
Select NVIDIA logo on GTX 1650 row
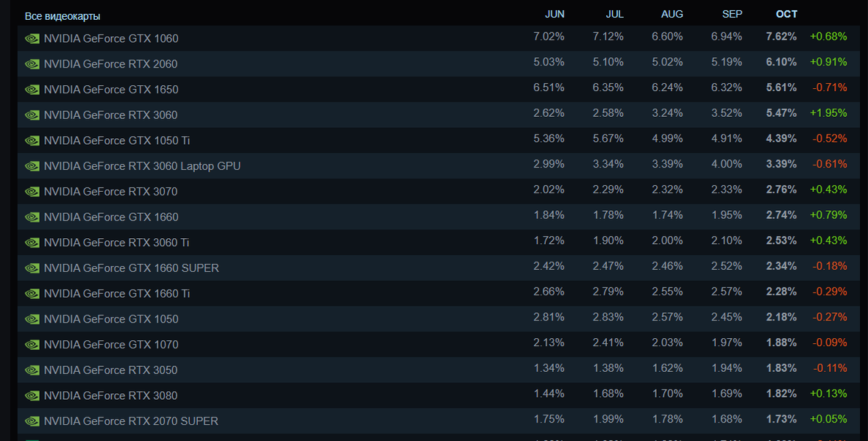[32, 90]
